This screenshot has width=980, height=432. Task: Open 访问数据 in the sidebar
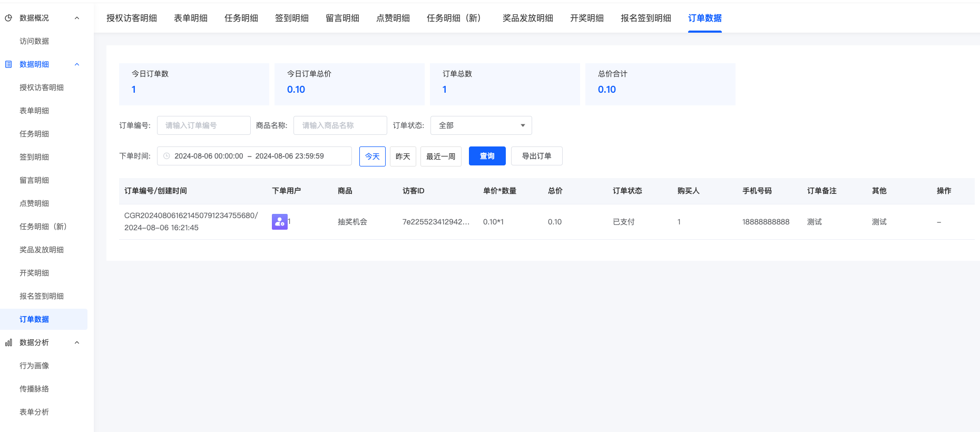[x=34, y=41]
